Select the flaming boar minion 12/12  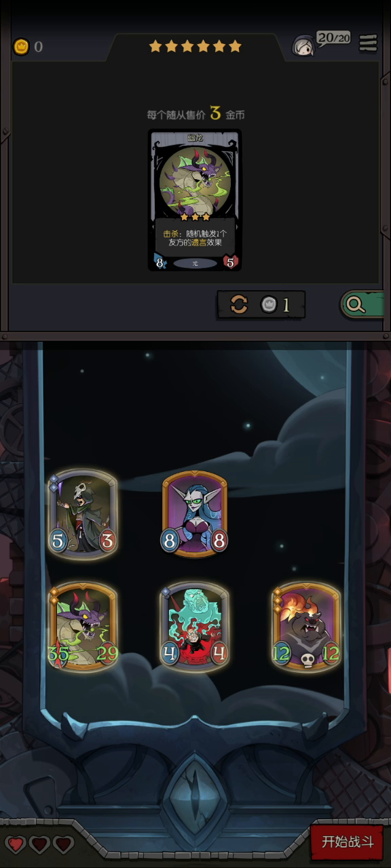point(306,626)
